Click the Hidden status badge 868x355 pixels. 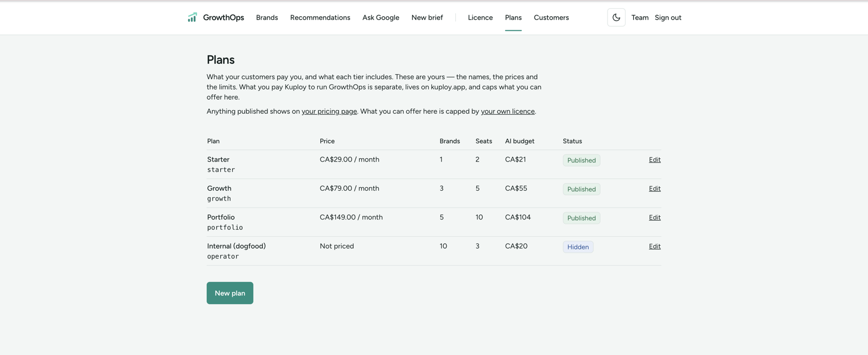[578, 247]
